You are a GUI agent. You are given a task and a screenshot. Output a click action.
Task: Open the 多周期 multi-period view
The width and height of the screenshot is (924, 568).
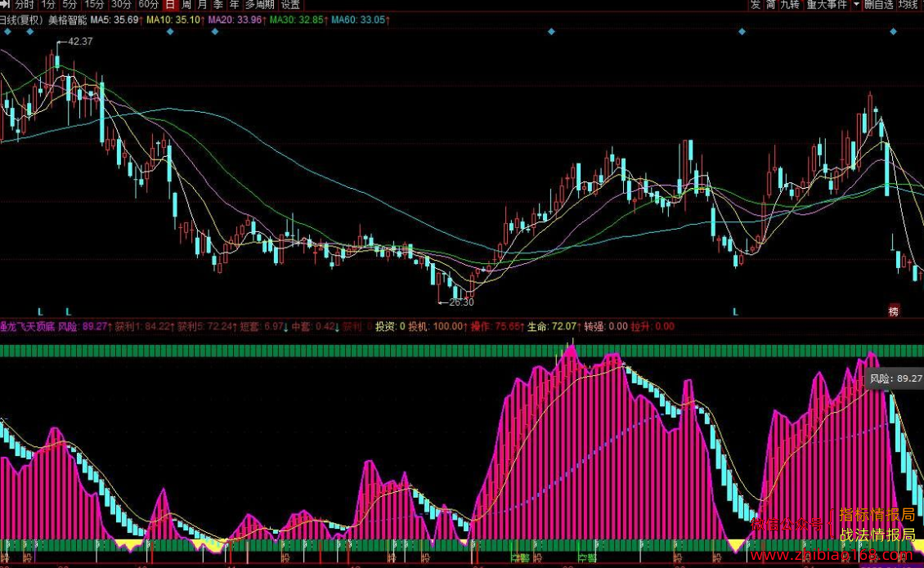260,5
